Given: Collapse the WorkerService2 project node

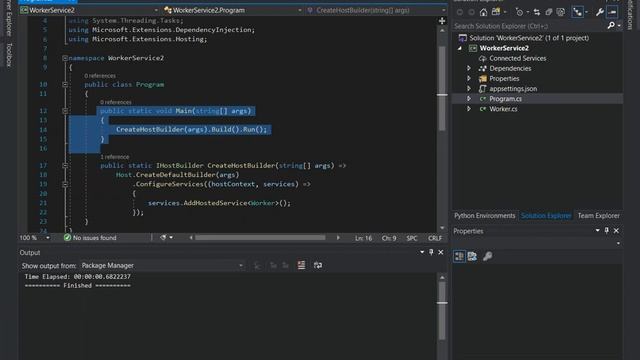Looking at the screenshot, I should [x=460, y=48].
